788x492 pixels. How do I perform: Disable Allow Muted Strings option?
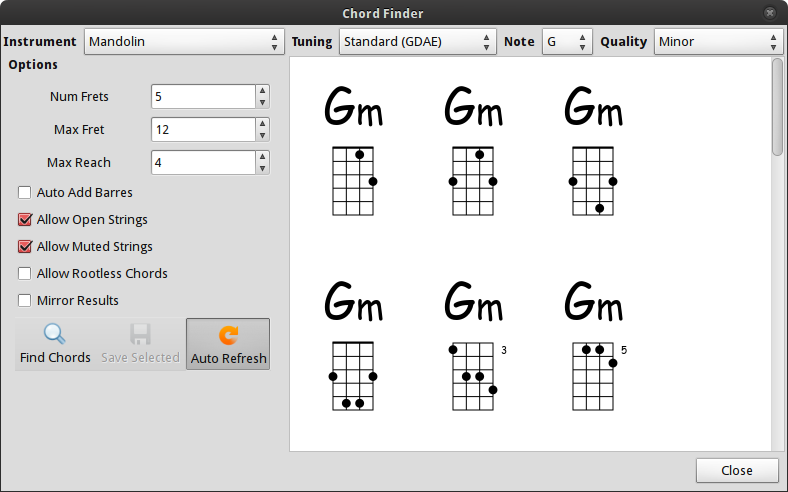coord(25,246)
